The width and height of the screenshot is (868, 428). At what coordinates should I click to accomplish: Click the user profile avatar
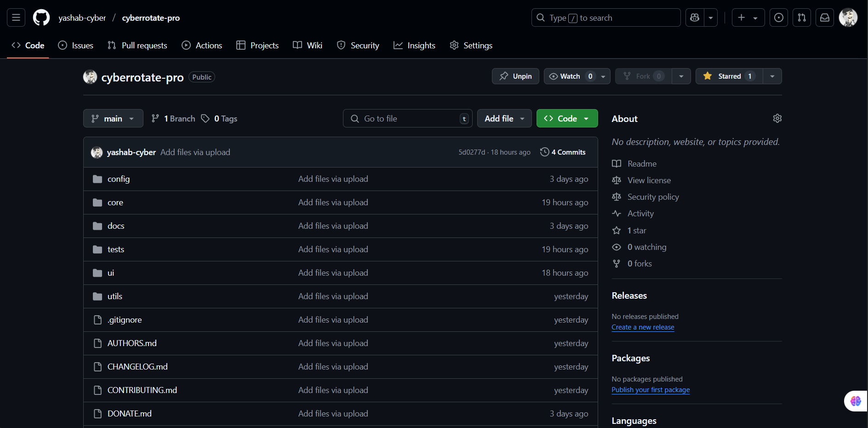[x=848, y=18]
